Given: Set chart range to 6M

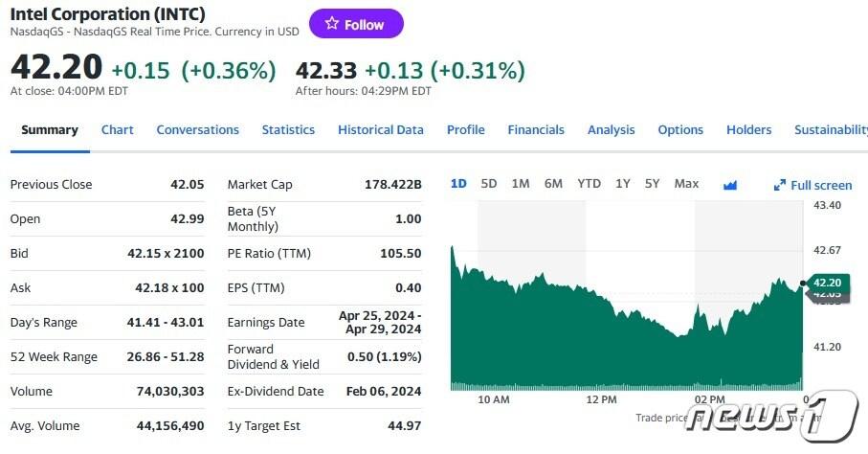Looking at the screenshot, I should pos(553,184).
